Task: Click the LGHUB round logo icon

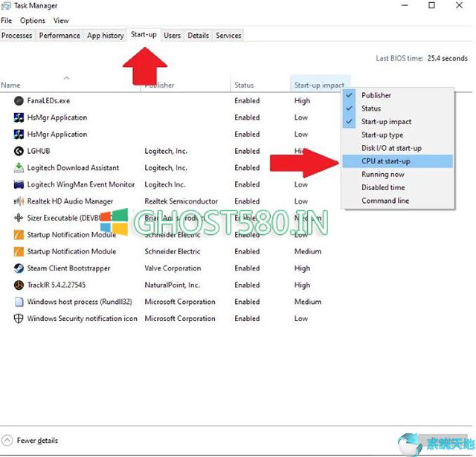Action: tap(19, 151)
